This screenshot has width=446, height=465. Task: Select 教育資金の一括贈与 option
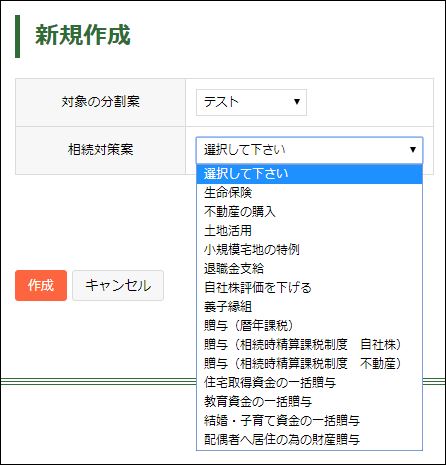309,402
